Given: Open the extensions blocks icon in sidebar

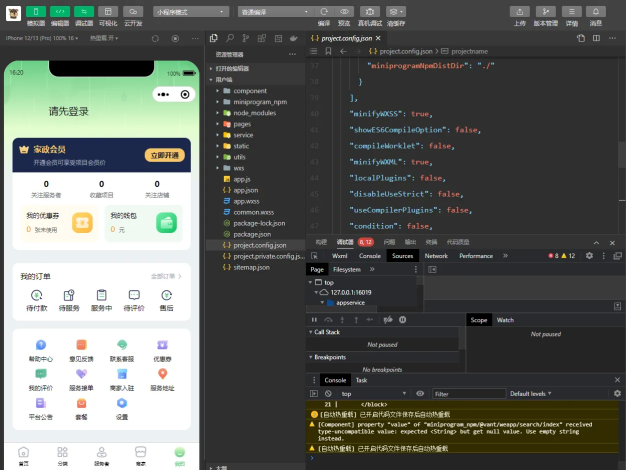Looking at the screenshot, I should 262,38.
